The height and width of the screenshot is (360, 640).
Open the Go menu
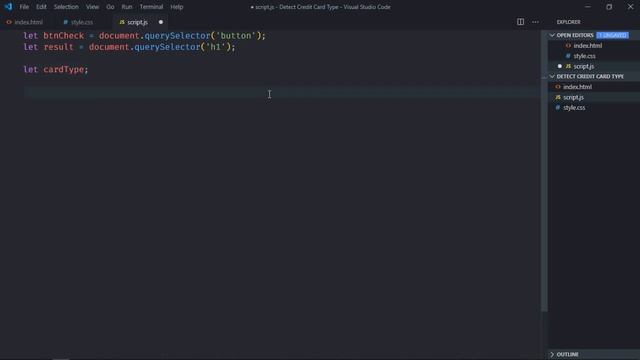click(x=110, y=7)
